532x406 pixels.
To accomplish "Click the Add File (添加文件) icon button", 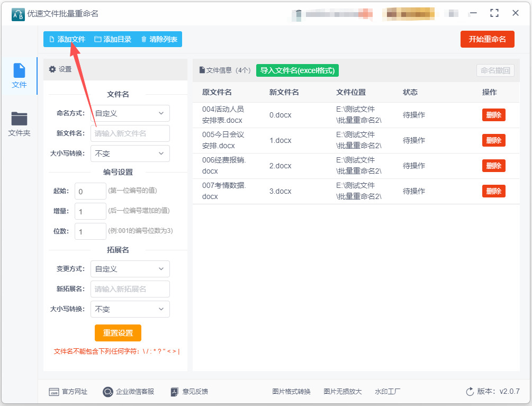I will [52, 39].
